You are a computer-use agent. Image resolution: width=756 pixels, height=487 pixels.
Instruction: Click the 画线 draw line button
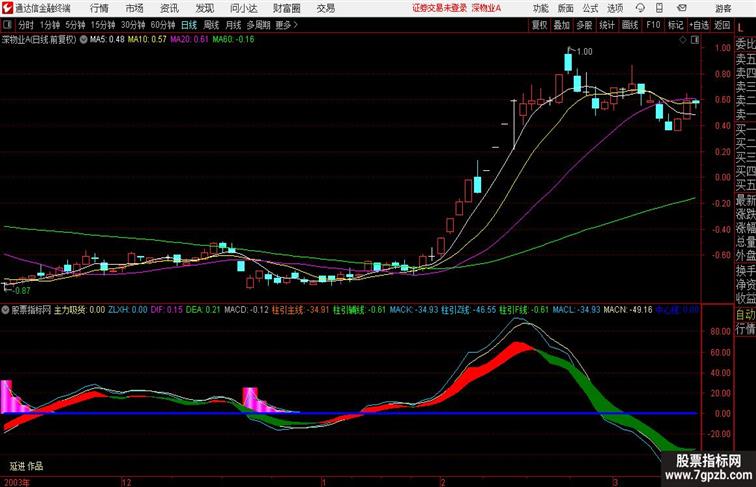tap(630, 25)
